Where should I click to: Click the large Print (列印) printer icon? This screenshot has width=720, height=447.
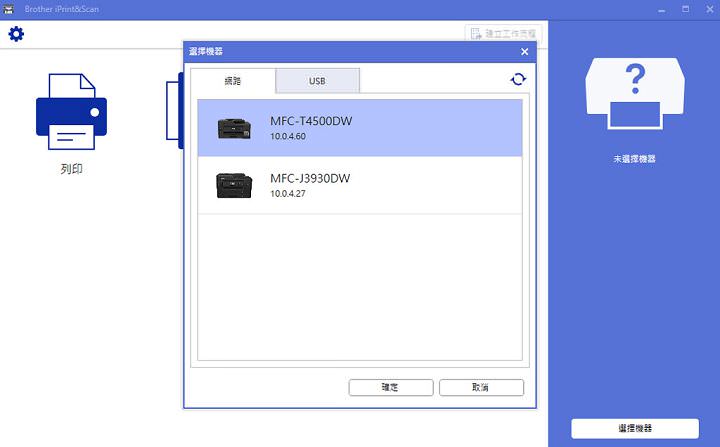71,112
